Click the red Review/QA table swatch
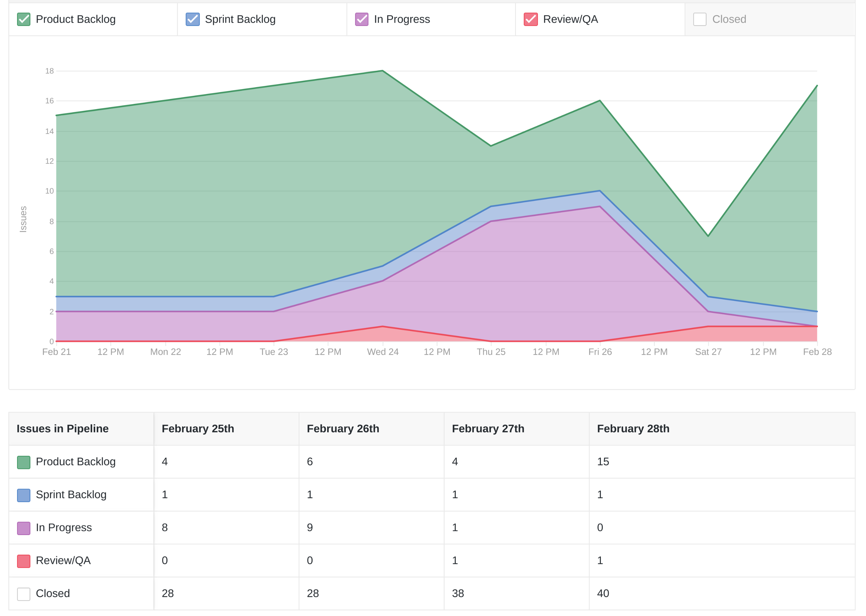 pos(24,562)
